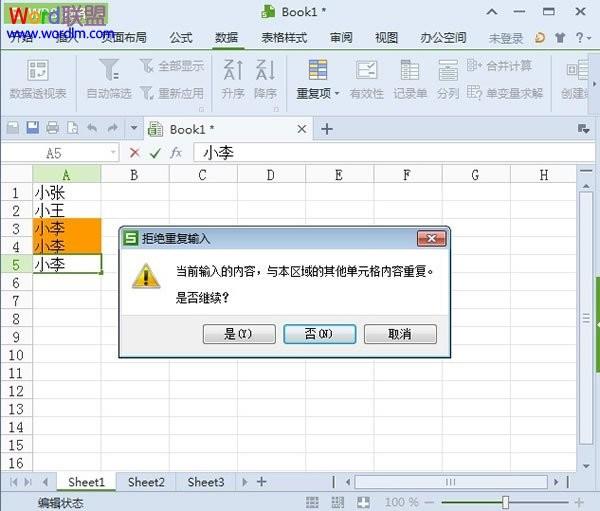The height and width of the screenshot is (511, 600).
Task: Select cell A1 containing 小张
Action: pyautogui.click(x=67, y=193)
